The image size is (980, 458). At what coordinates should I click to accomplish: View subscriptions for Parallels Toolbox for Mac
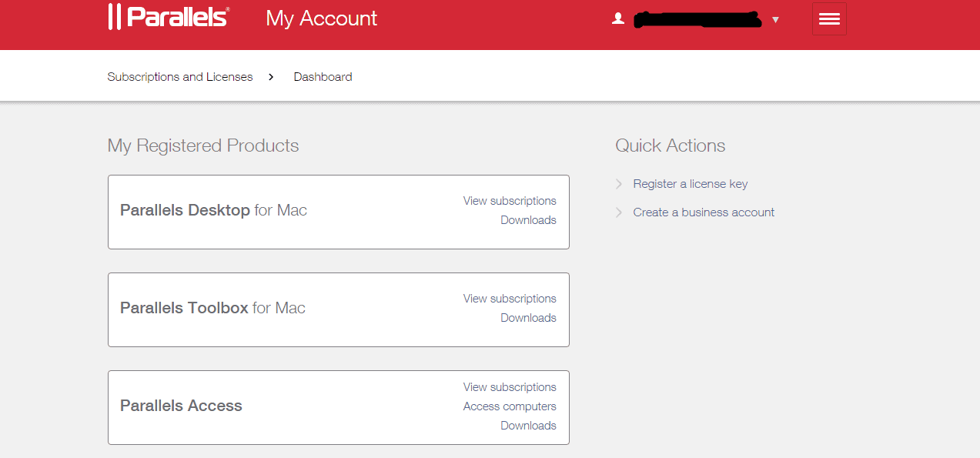(x=510, y=299)
